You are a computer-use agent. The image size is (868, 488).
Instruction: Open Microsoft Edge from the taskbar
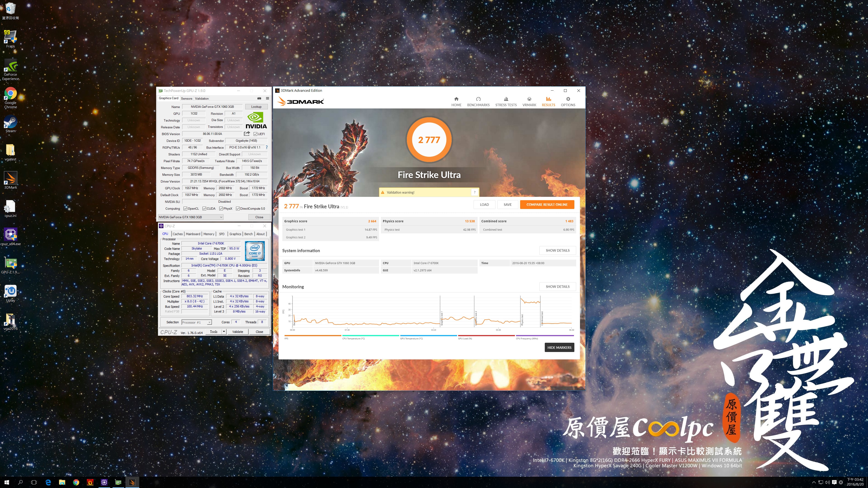point(48,482)
